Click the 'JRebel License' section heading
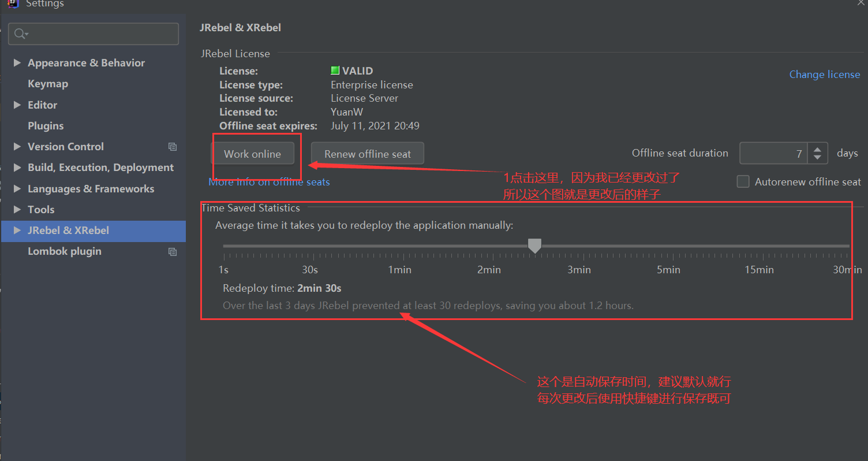The height and width of the screenshot is (461, 868). click(235, 54)
